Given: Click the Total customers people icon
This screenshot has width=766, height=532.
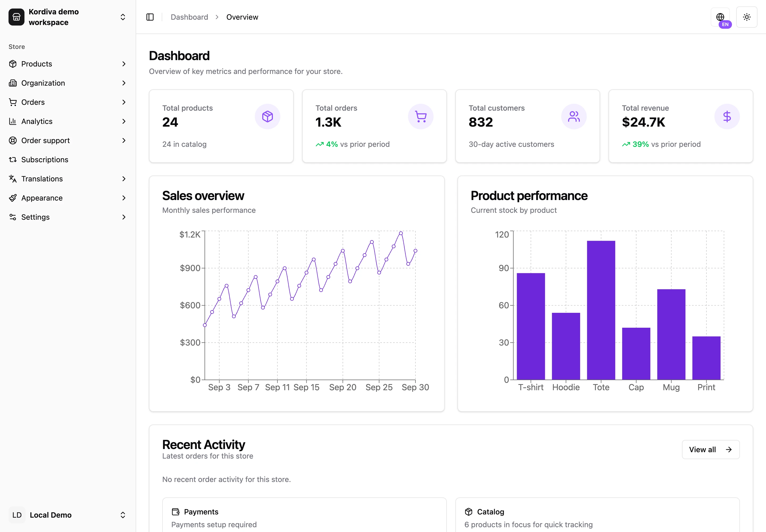Looking at the screenshot, I should (x=574, y=116).
